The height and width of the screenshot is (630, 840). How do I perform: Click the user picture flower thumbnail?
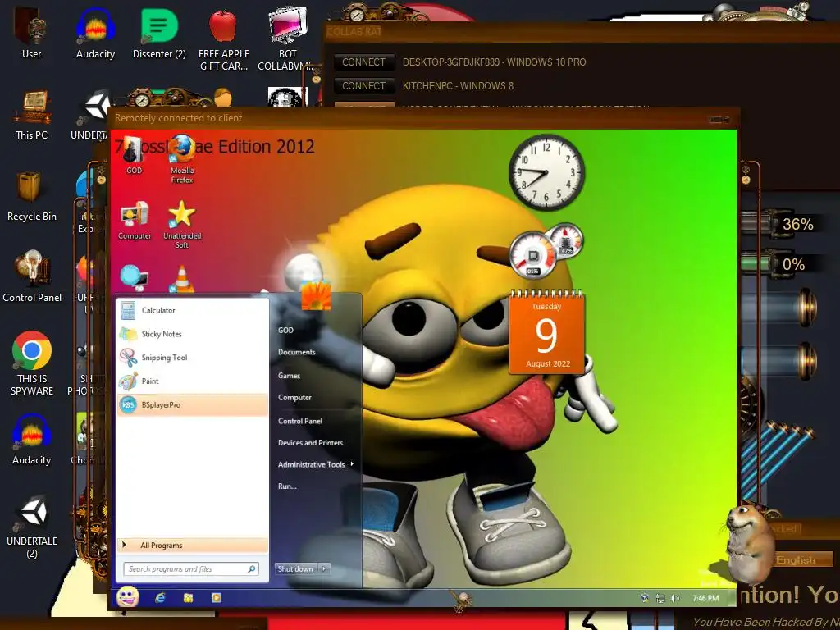click(x=316, y=294)
